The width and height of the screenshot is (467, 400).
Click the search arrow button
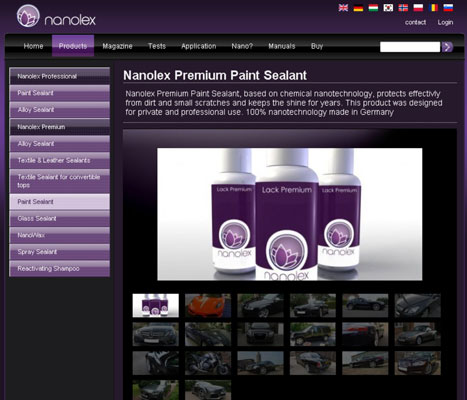[x=447, y=47]
